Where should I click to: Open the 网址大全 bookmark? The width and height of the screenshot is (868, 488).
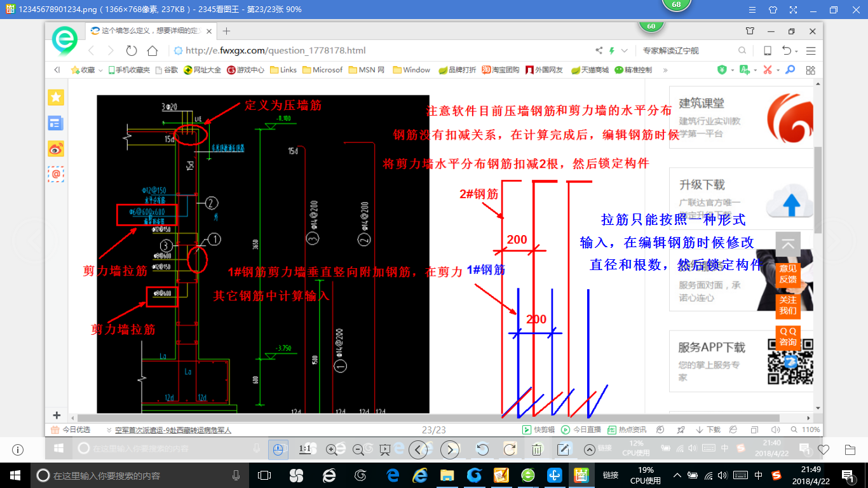(x=203, y=70)
